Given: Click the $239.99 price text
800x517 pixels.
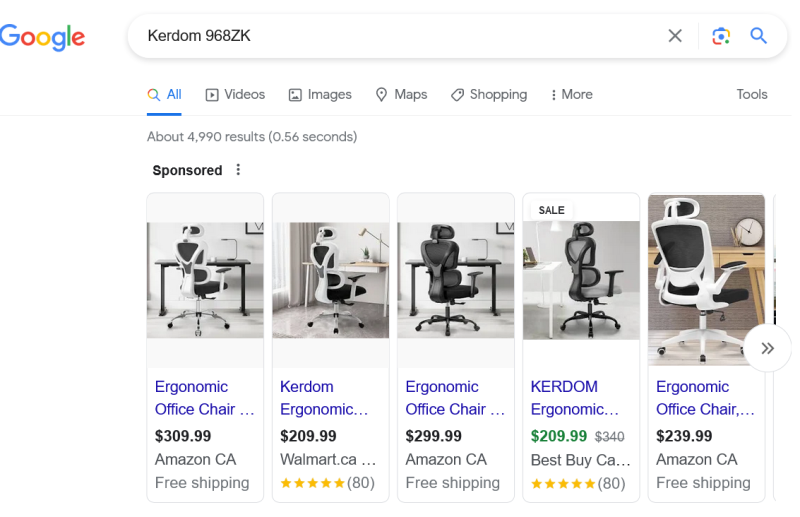Looking at the screenshot, I should tap(684, 436).
